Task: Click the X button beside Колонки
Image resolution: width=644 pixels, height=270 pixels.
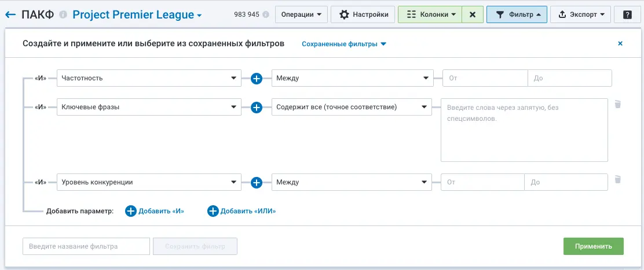Action: point(473,14)
